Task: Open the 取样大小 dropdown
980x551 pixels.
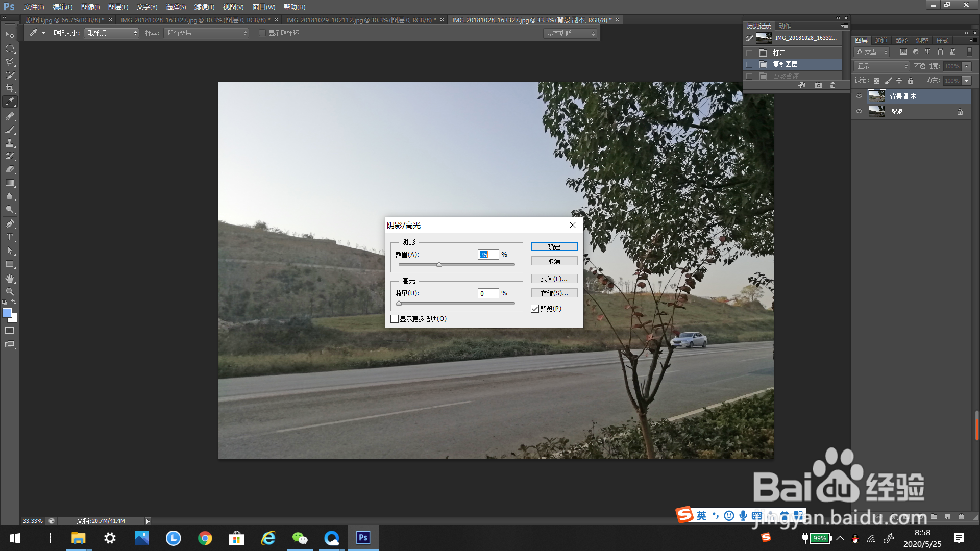Action: [112, 33]
